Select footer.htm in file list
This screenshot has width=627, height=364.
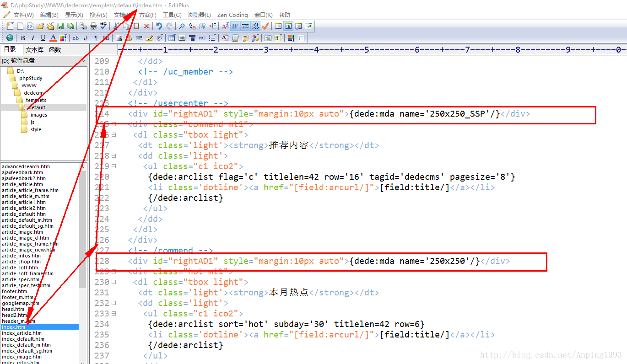coord(14,291)
